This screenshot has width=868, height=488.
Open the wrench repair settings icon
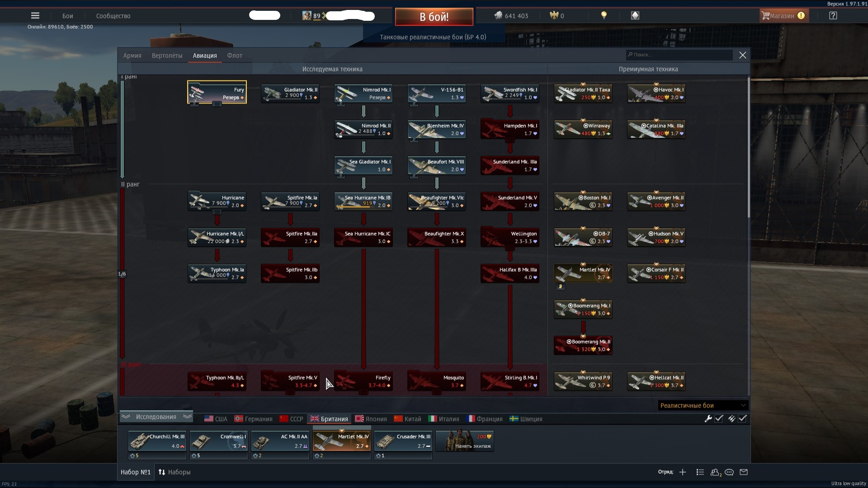[708, 419]
